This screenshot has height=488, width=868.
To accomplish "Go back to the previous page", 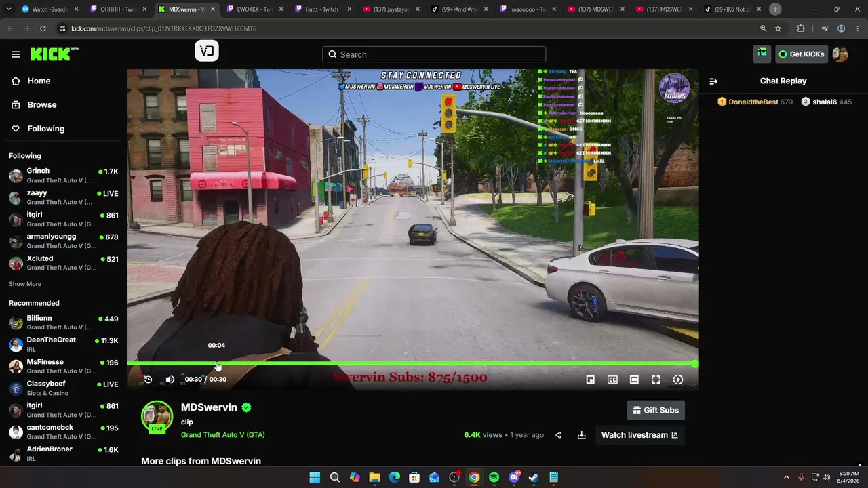I will coord(10,28).
